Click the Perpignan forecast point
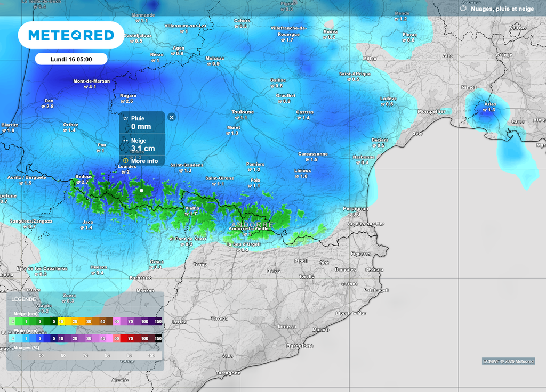The width and height of the screenshot is (546, 392). coord(355,209)
